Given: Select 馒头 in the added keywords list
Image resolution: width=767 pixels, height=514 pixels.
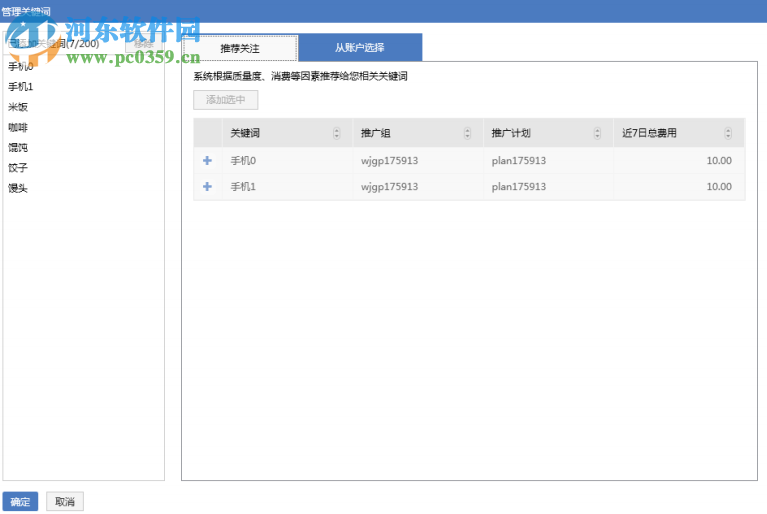Looking at the screenshot, I should pyautogui.click(x=18, y=187).
